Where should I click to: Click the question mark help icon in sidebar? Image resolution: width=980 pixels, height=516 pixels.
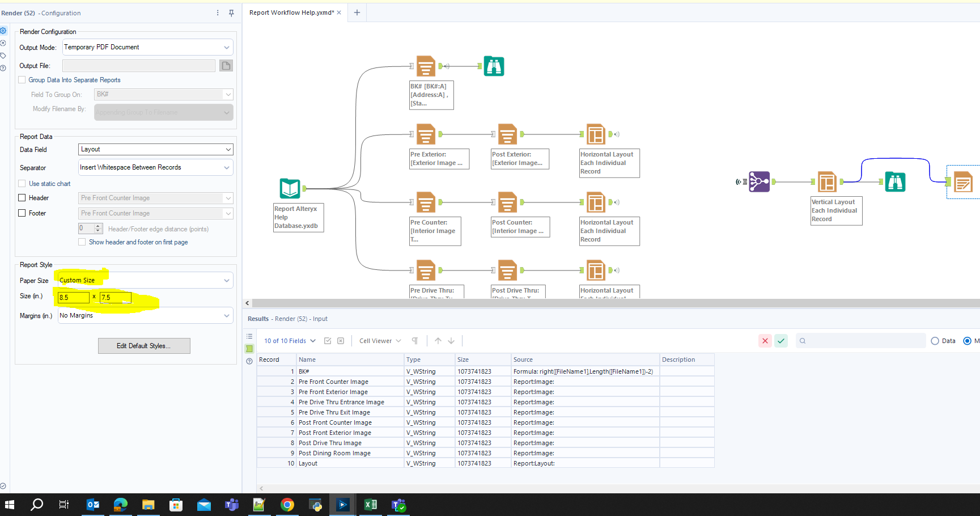(x=3, y=67)
